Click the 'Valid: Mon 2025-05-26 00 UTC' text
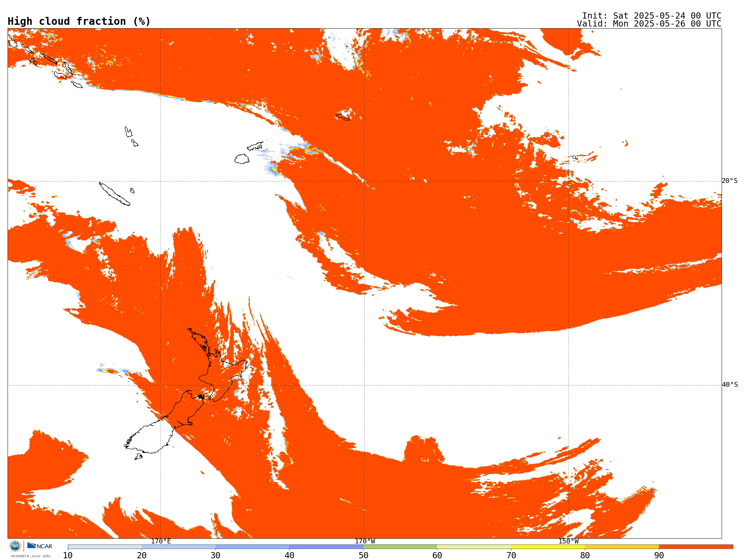Screen dimensions: 744x560 (649, 24)
